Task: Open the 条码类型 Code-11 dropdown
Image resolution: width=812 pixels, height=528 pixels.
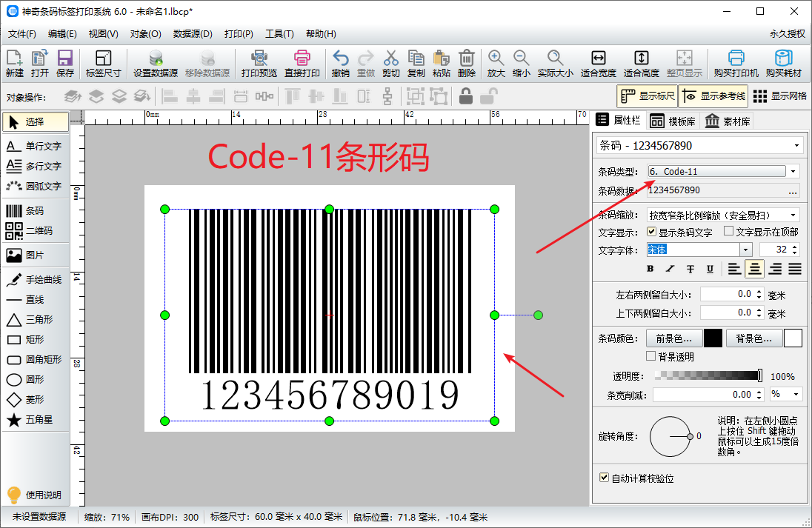Action: coord(793,171)
